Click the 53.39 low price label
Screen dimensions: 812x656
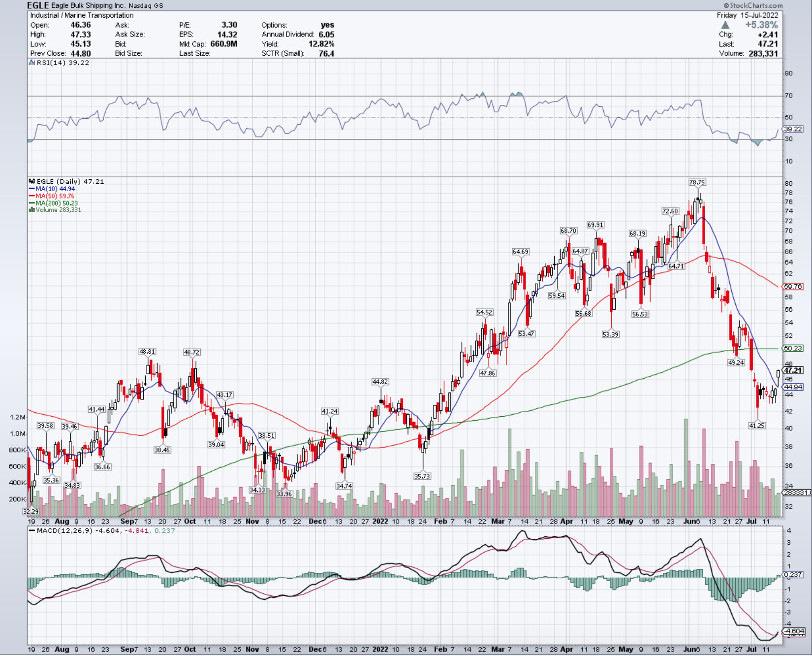coord(610,334)
